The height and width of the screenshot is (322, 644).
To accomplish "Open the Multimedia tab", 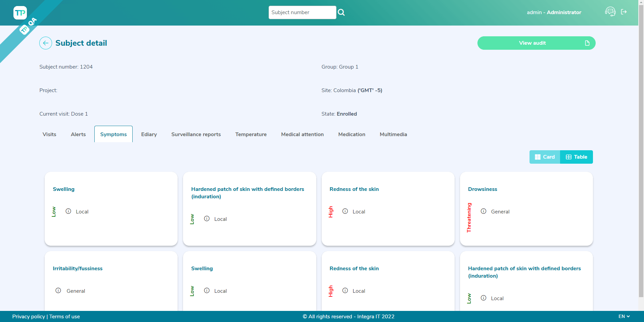I will (x=393, y=134).
